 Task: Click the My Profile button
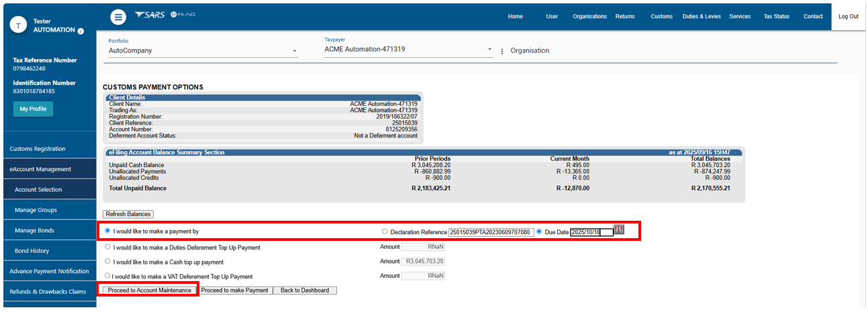(x=33, y=109)
